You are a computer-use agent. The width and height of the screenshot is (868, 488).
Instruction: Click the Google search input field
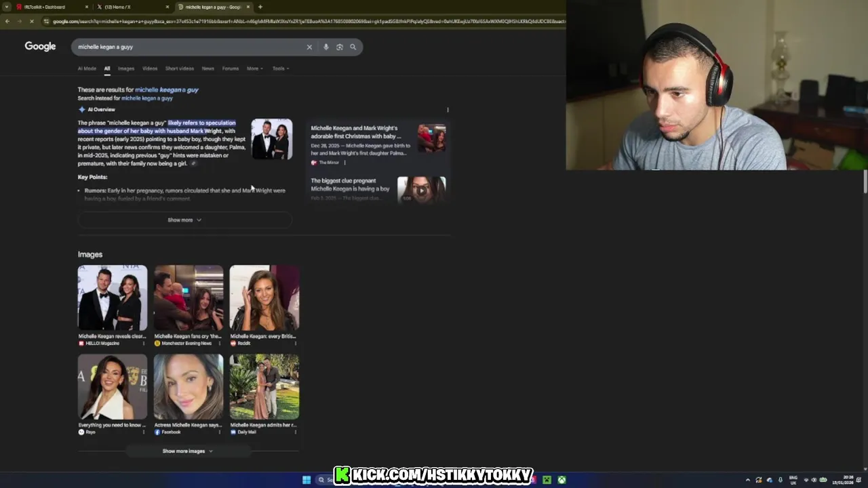point(190,47)
